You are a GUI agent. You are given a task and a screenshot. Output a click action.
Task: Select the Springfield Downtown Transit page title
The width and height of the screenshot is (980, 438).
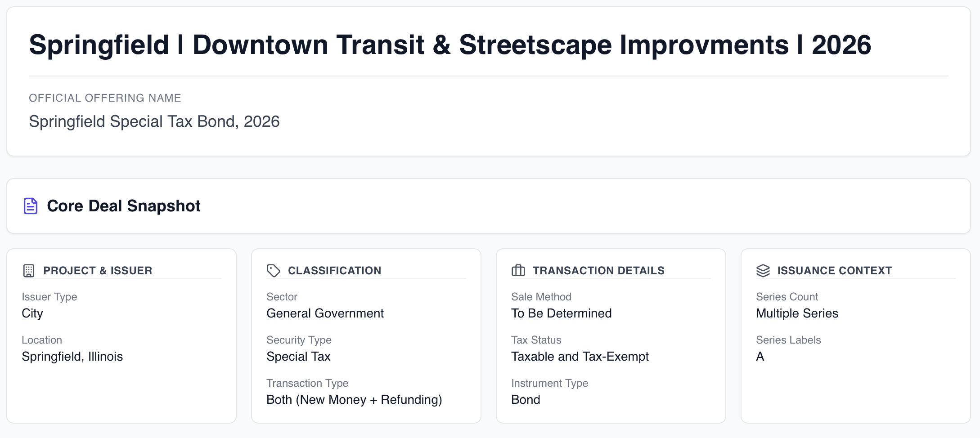tap(450, 45)
